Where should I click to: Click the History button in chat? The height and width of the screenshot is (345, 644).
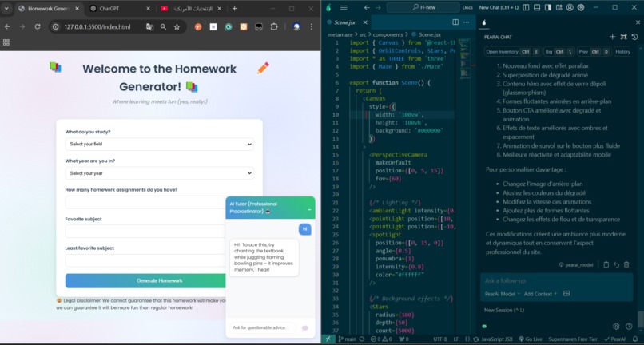pos(622,52)
